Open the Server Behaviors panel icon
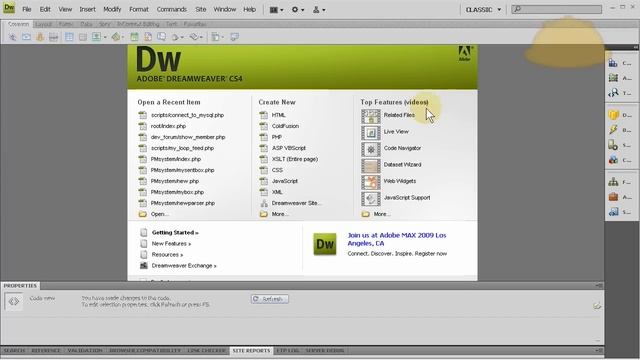 [613, 145]
